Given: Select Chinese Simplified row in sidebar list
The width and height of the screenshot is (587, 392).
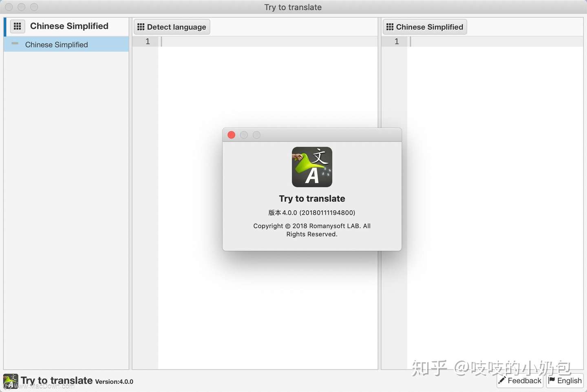Looking at the screenshot, I should 66,44.
